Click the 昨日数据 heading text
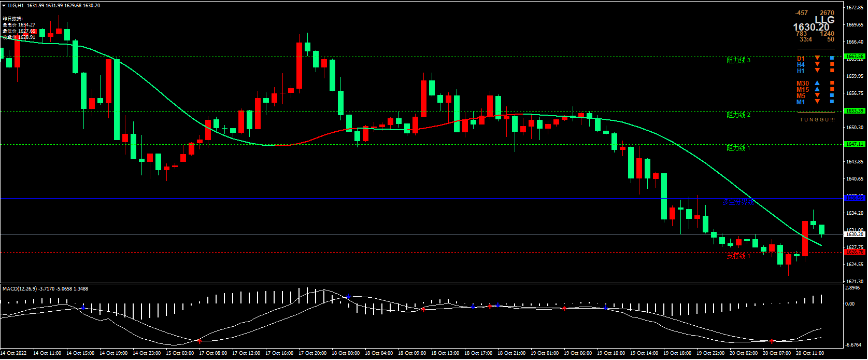The height and width of the screenshot is (360, 868). click(13, 19)
